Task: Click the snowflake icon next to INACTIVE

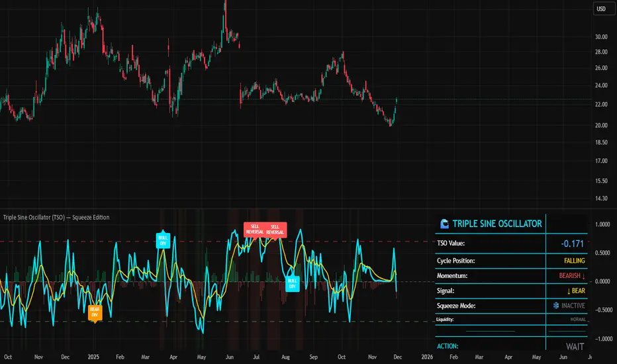Action: tap(556, 305)
